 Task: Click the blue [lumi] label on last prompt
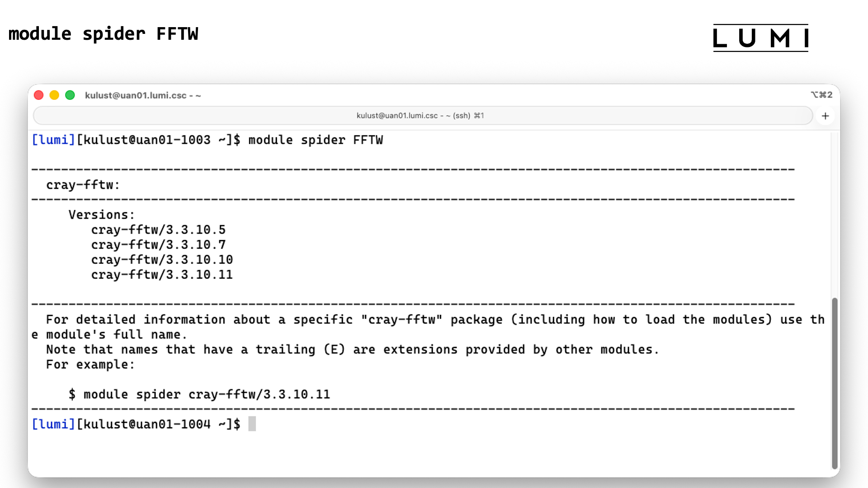[x=53, y=424]
